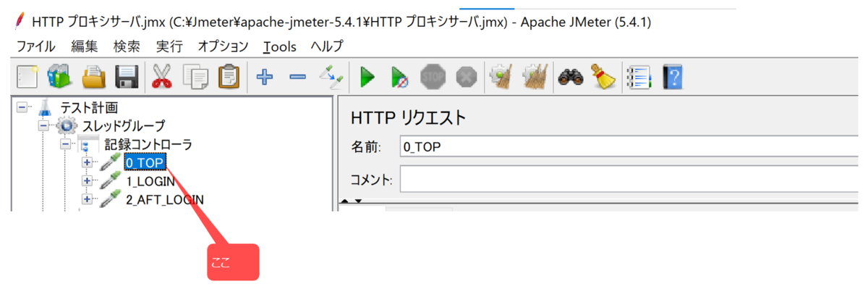Click the 1_LOGIN pipette sampler icon
Screen dimensions: 868x292
tap(110, 180)
